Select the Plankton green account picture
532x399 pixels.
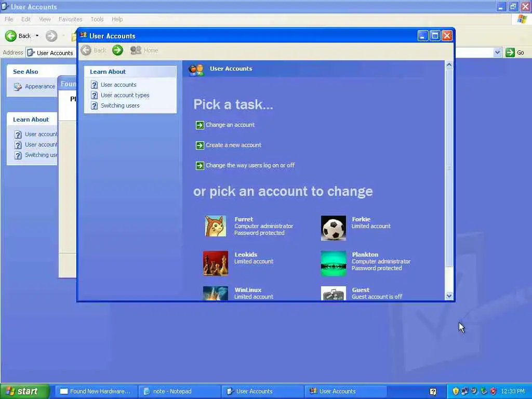tap(334, 263)
